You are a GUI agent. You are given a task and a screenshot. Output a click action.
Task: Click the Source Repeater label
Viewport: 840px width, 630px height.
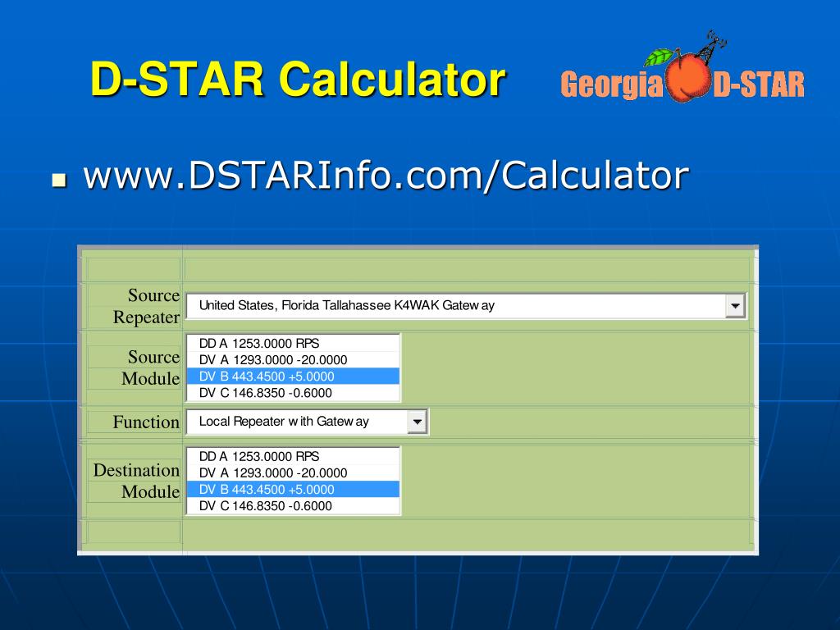[x=146, y=306]
